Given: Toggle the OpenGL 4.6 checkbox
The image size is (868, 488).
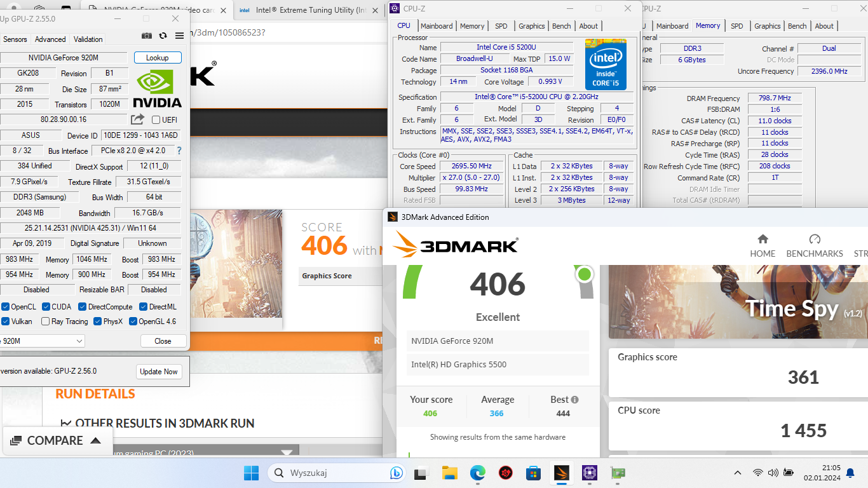Looking at the screenshot, I should [x=133, y=322].
